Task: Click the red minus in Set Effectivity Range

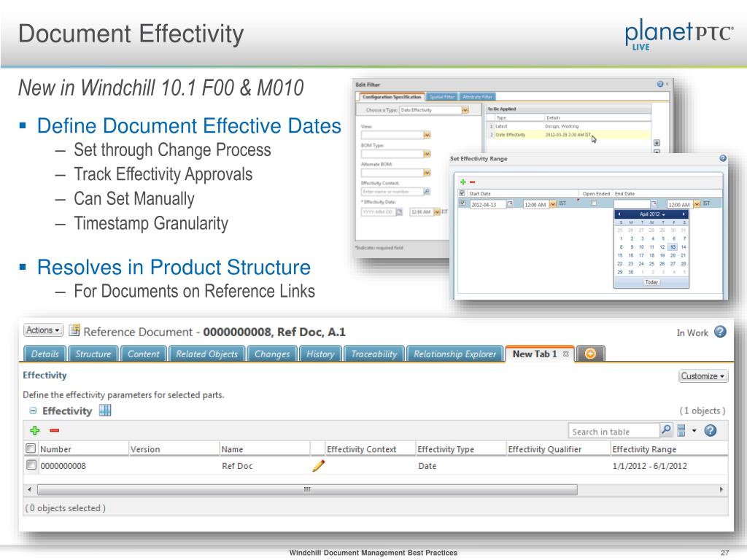Action: [x=472, y=182]
